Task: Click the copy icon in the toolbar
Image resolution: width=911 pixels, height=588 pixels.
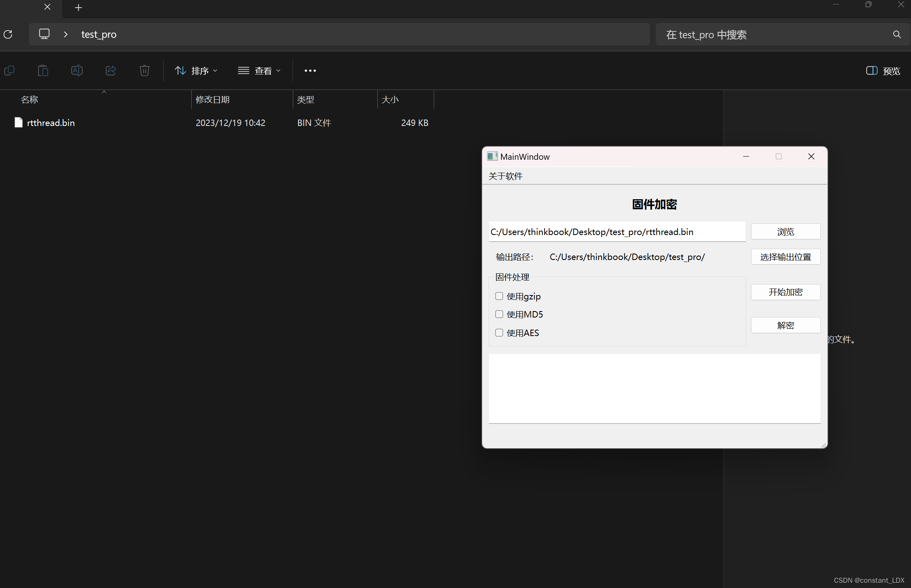Action: 9,71
